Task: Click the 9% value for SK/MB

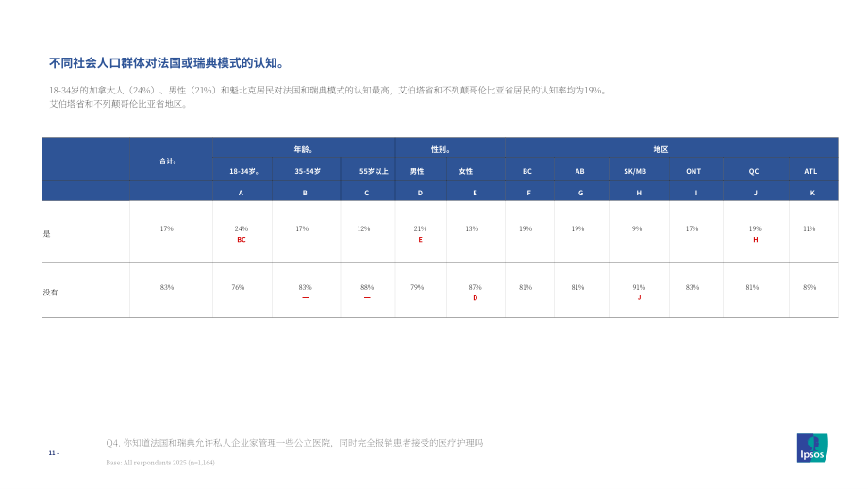Action: tap(637, 228)
